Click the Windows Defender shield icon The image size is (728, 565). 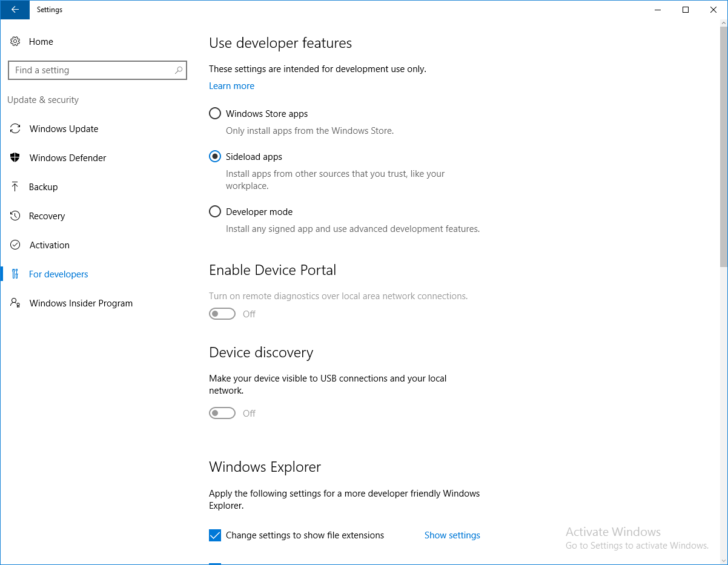click(x=15, y=158)
